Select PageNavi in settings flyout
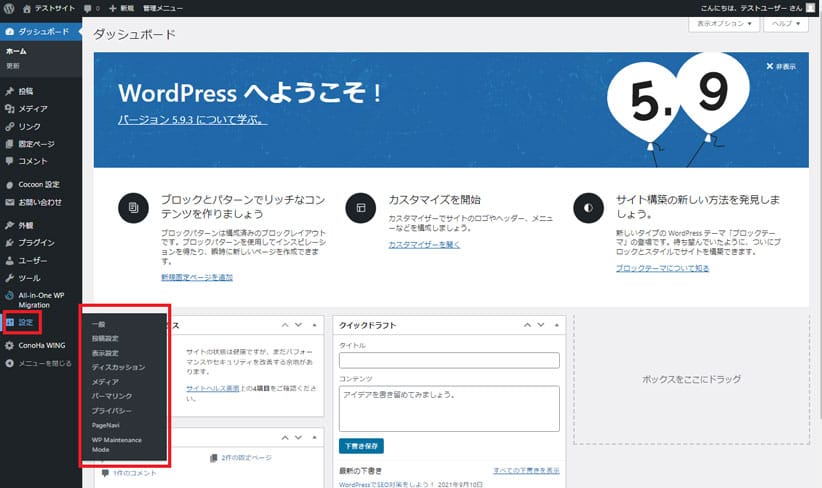The width and height of the screenshot is (822, 488). (106, 425)
